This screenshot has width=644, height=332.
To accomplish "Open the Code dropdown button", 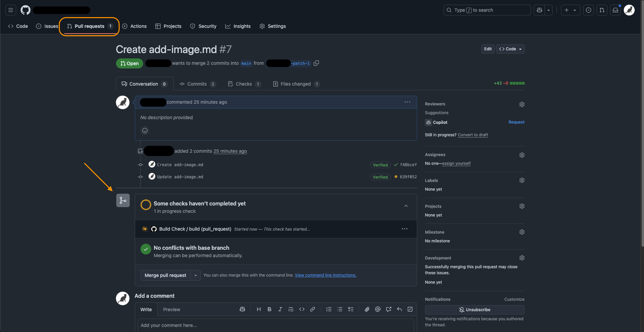I will tap(511, 49).
